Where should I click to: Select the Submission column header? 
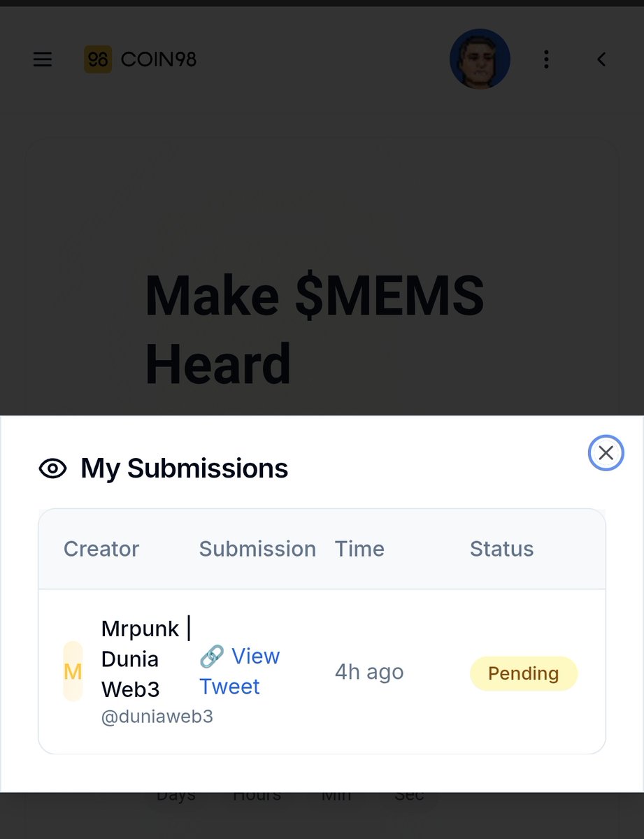tap(257, 549)
